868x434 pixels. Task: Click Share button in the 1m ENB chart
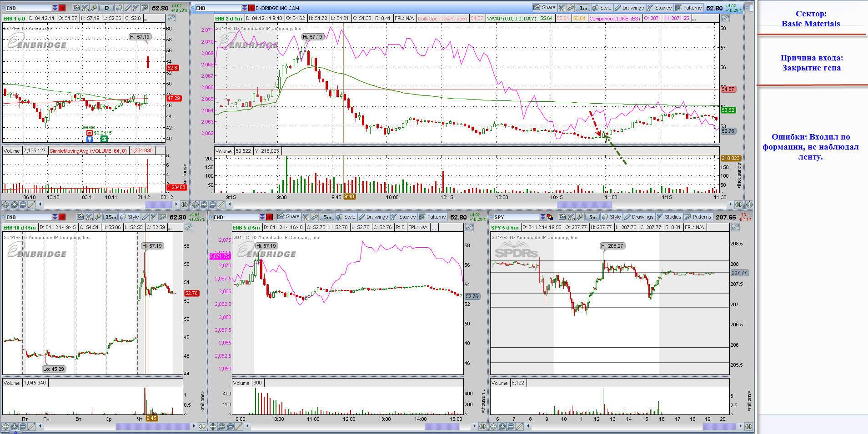pos(544,8)
